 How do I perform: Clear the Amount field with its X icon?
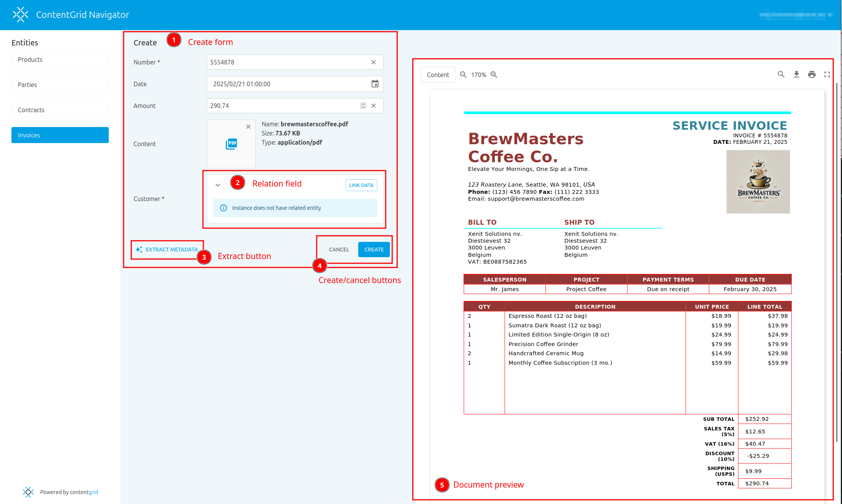tap(374, 106)
